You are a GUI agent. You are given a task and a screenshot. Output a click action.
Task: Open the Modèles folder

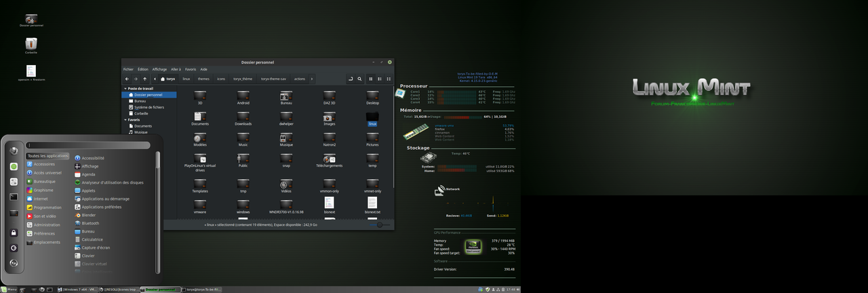200,139
